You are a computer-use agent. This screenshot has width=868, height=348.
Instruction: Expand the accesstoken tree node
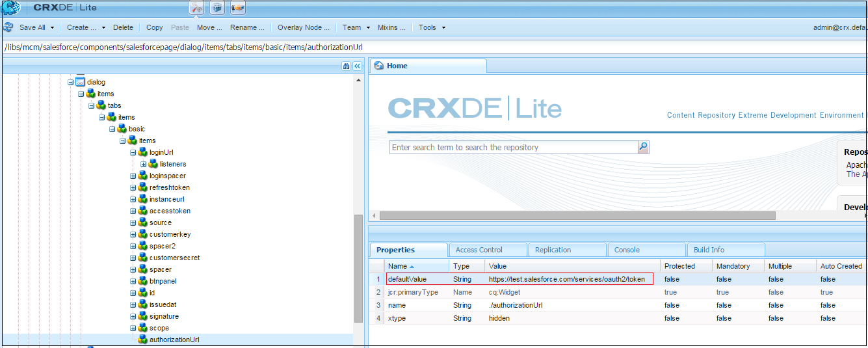[x=133, y=211]
